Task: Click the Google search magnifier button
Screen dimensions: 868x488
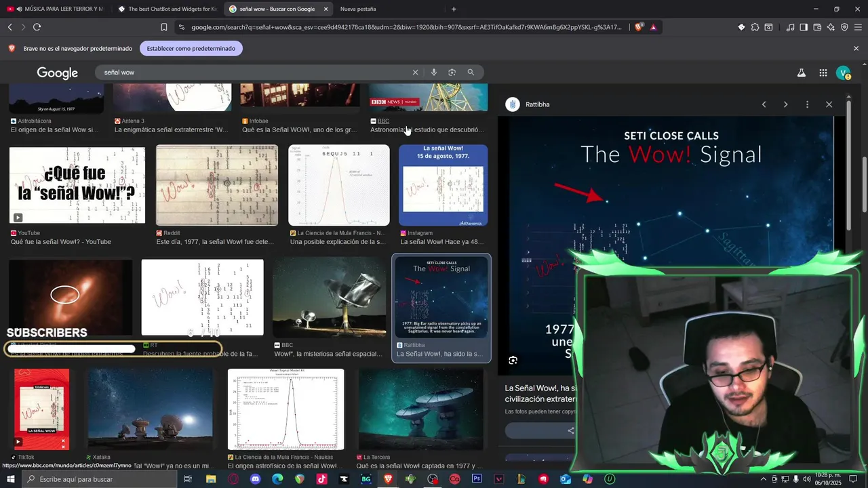Action: (x=471, y=73)
